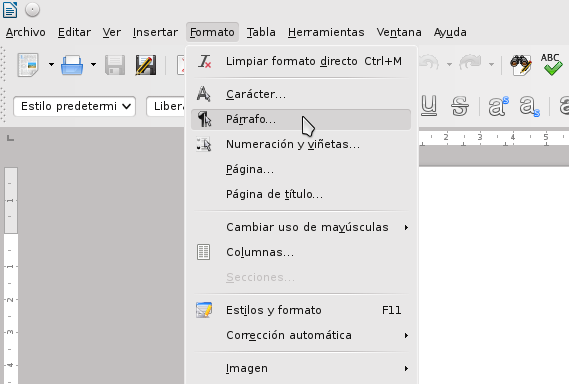The image size is (569, 384).
Task: Expand 'Imagen' submenu
Action: point(301,368)
